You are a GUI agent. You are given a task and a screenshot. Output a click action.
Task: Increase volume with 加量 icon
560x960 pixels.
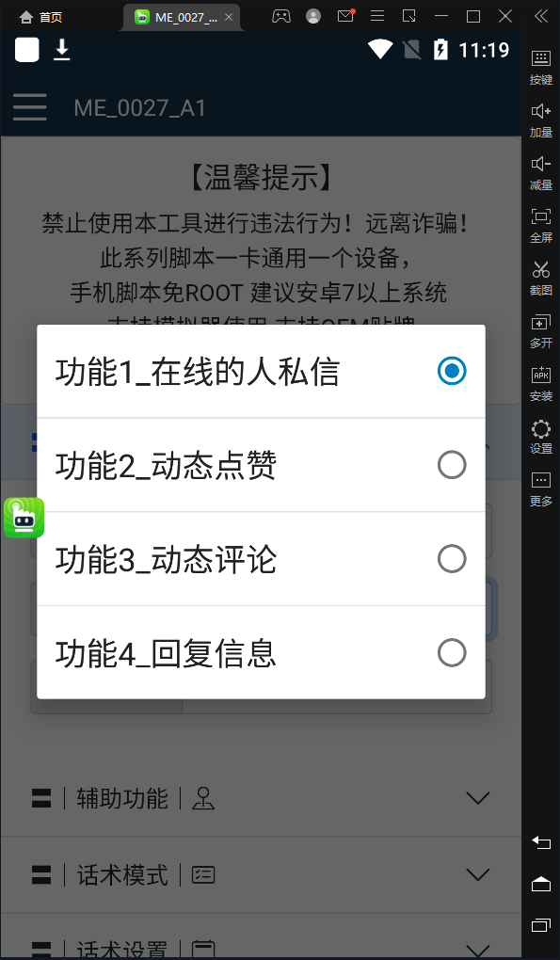pos(541,120)
